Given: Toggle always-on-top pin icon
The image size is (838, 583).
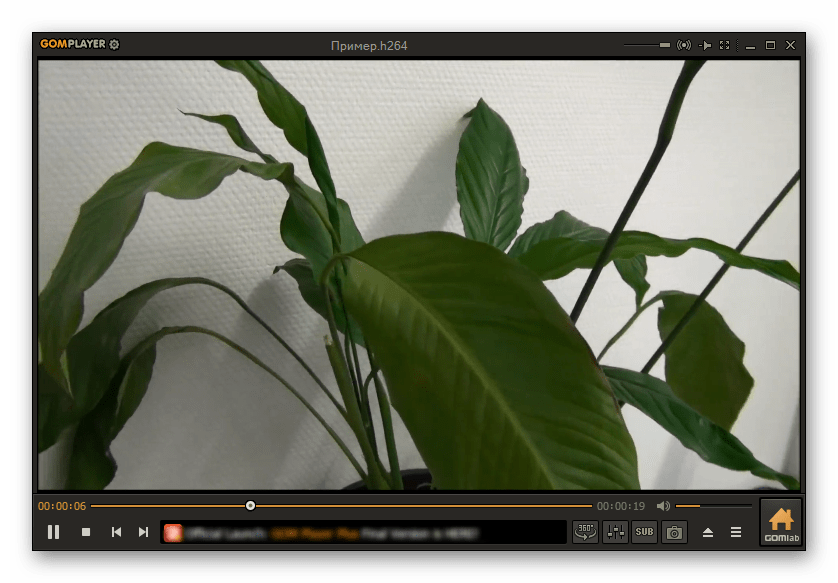Looking at the screenshot, I should click(705, 45).
